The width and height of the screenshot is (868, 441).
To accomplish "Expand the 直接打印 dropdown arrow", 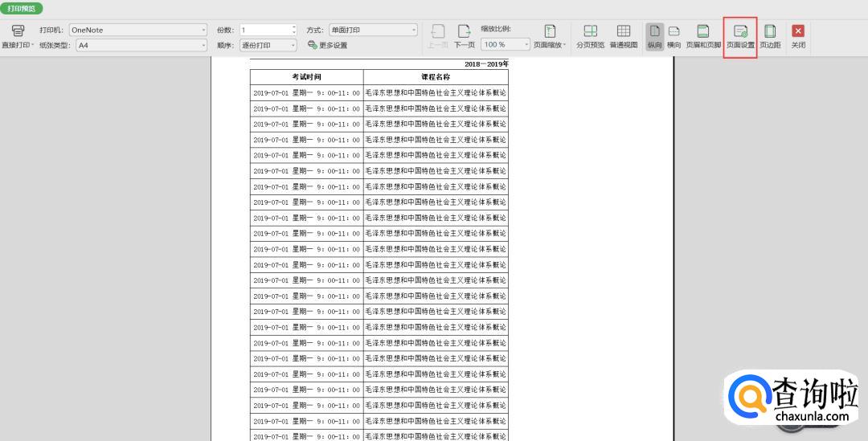I will click(x=33, y=45).
